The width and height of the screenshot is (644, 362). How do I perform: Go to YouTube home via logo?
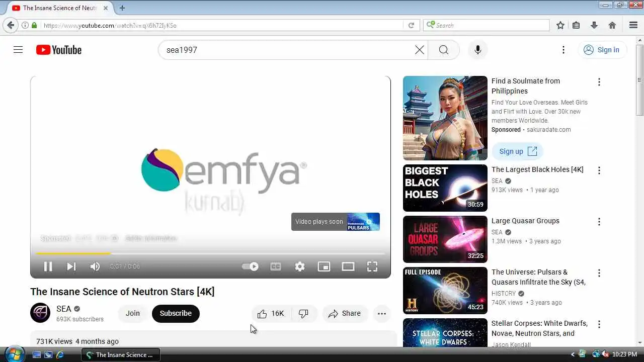(x=59, y=50)
